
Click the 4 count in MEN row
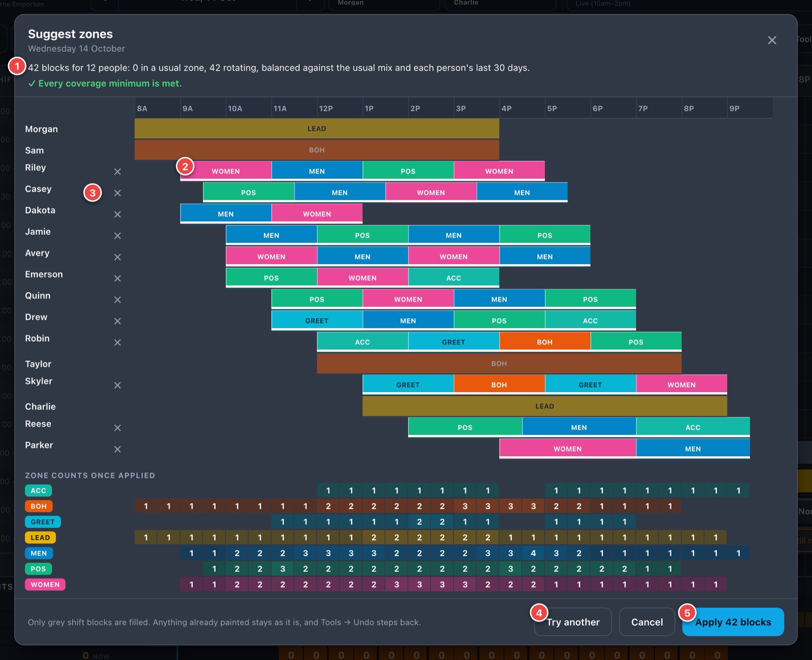pos(533,553)
